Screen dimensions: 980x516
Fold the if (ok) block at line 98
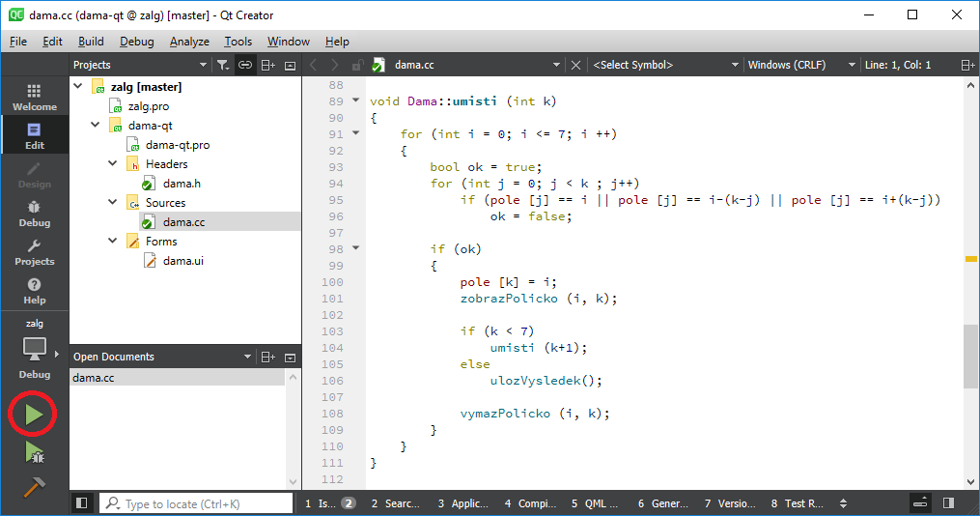pyautogui.click(x=356, y=248)
